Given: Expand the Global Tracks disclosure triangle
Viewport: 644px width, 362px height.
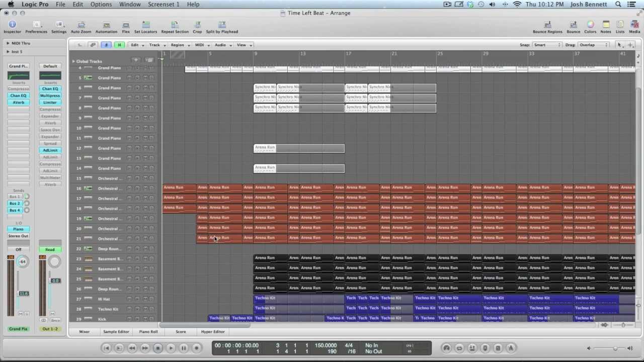Looking at the screenshot, I should click(x=73, y=61).
